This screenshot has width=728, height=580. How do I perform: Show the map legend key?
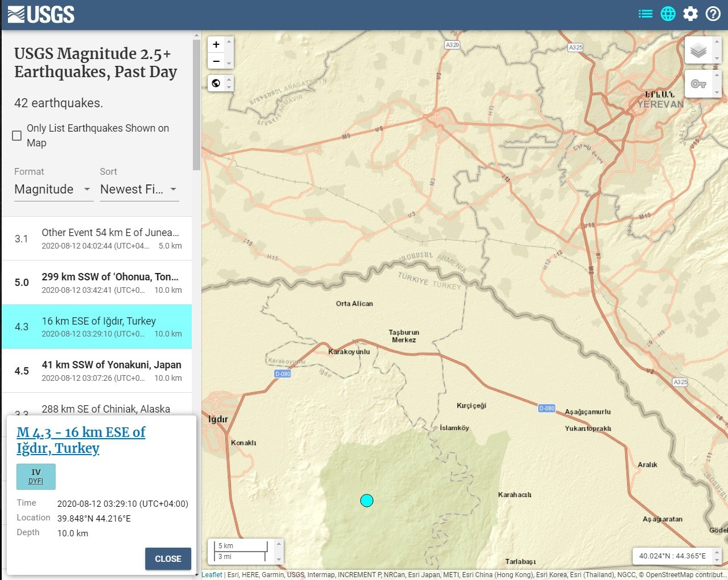point(698,84)
